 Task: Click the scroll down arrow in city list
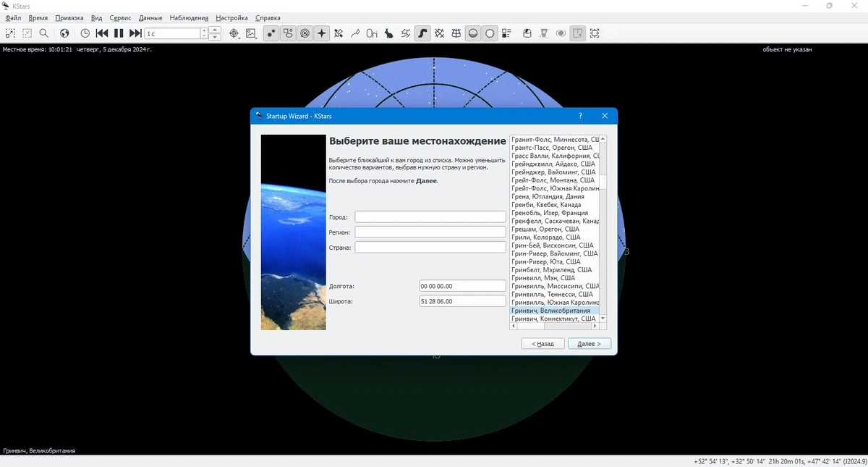coord(603,319)
